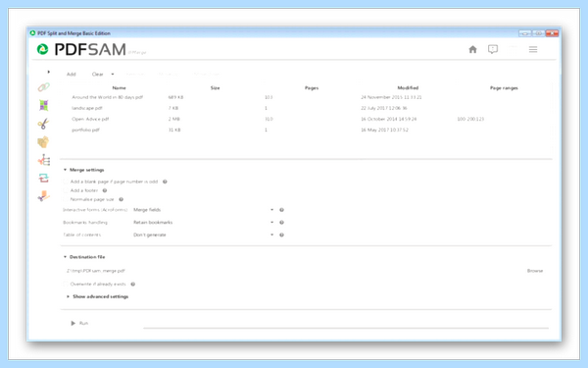
Task: Click the Clear button
Action: (x=97, y=75)
